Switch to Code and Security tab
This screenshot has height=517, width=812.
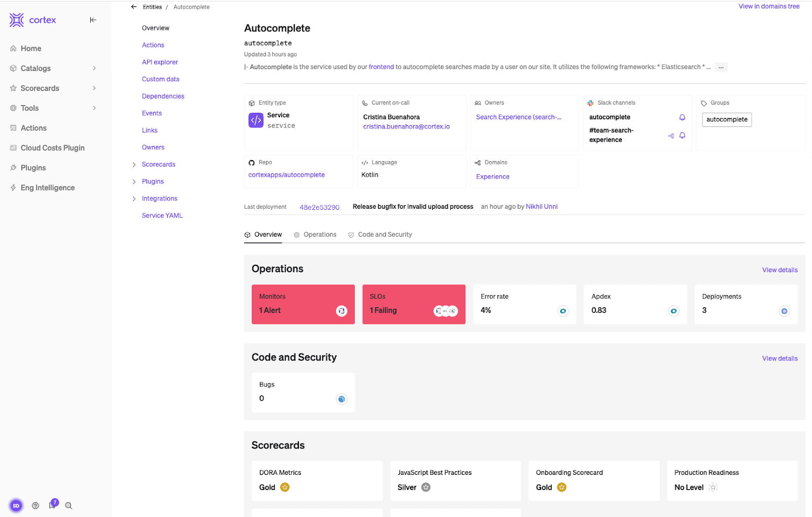tap(380, 235)
